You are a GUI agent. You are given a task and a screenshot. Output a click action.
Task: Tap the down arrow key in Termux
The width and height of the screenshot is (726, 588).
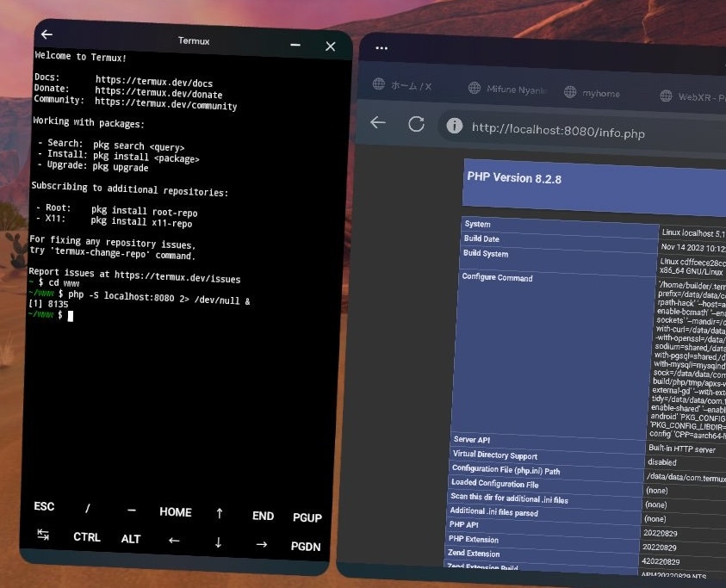pos(218,542)
